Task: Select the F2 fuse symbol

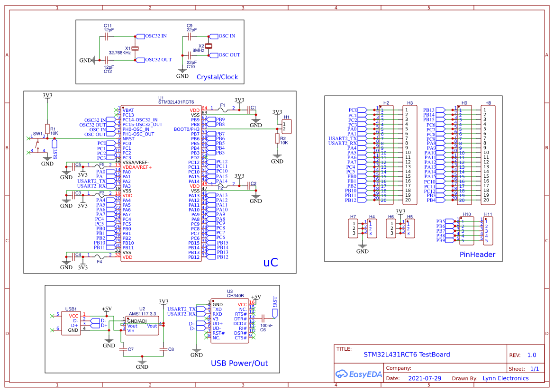Action: [x=223, y=186]
